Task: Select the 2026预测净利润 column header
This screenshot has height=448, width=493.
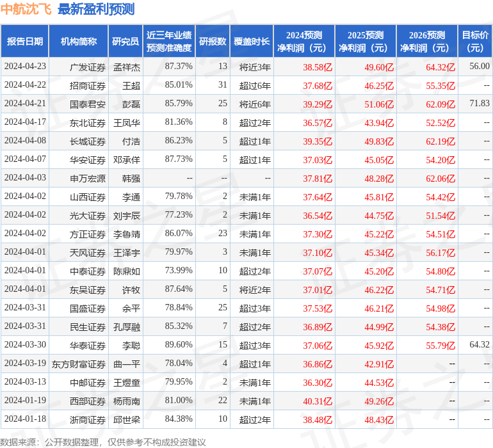Action: coord(427,41)
